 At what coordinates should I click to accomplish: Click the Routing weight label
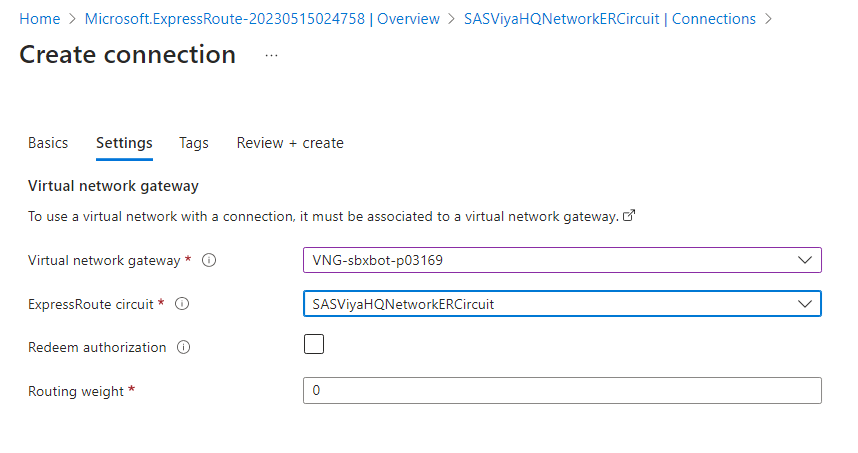click(76, 391)
